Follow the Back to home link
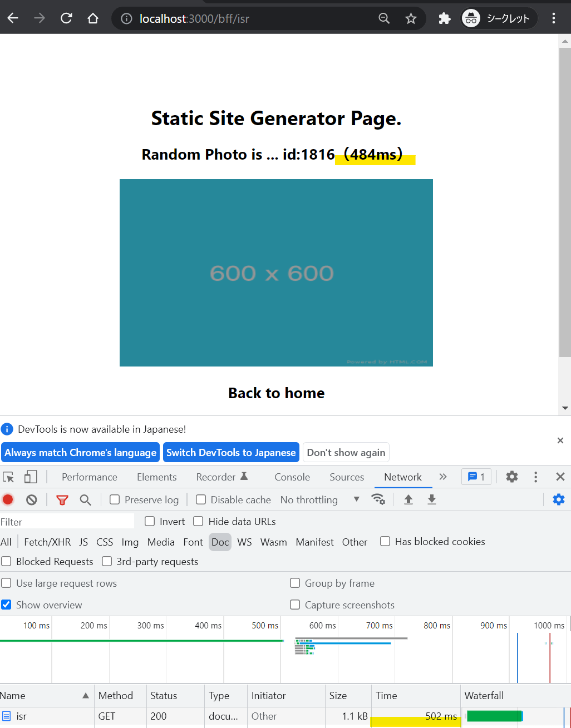The image size is (571, 728). click(277, 393)
